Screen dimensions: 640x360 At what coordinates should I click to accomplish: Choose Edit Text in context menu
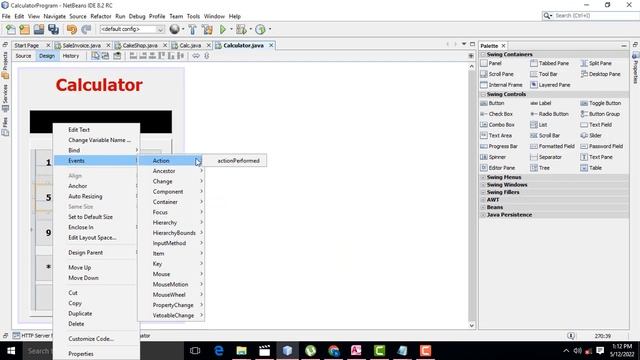pos(97,130)
